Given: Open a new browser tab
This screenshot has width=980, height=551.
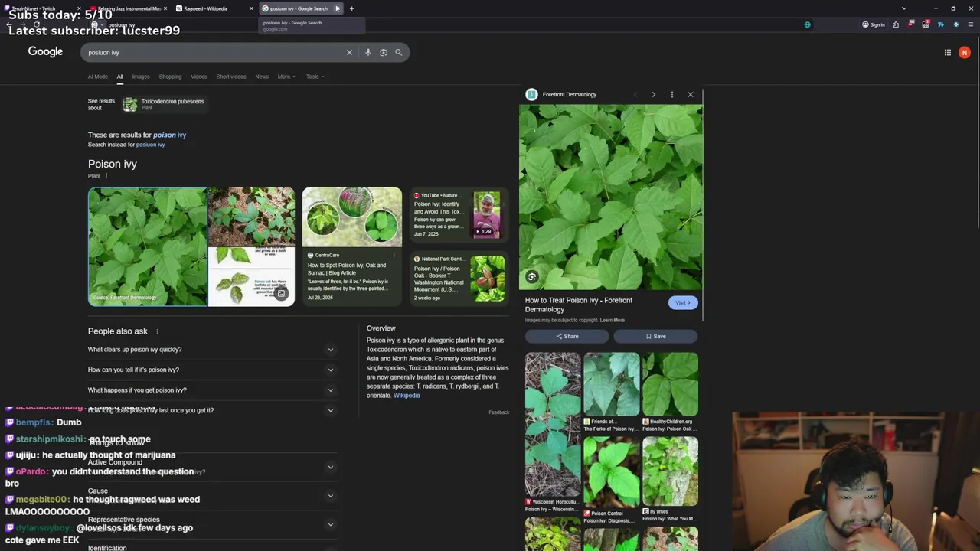Looking at the screenshot, I should (x=351, y=8).
